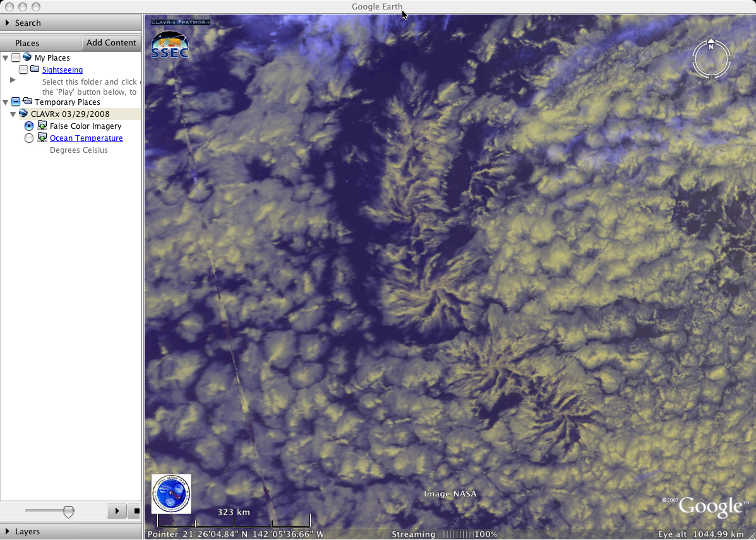Click the Ocean Temperature overlay icon
Image resolution: width=756 pixels, height=540 pixels.
pos(42,138)
